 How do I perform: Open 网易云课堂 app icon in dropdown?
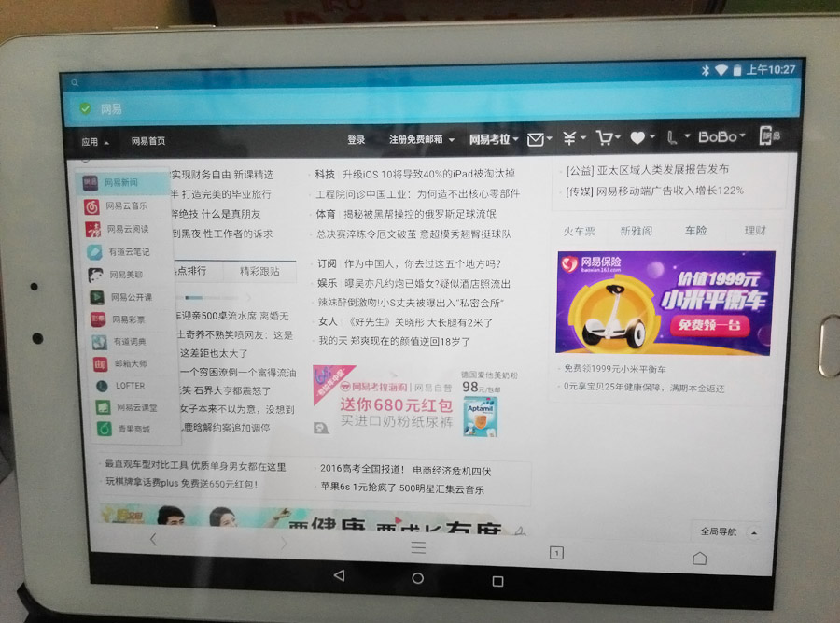(x=103, y=407)
